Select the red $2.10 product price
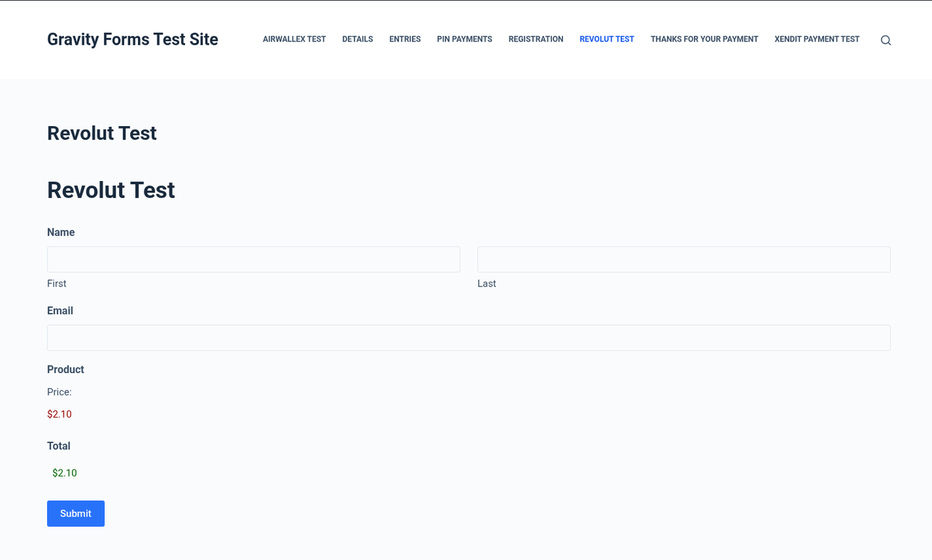This screenshot has width=932, height=560. [60, 415]
